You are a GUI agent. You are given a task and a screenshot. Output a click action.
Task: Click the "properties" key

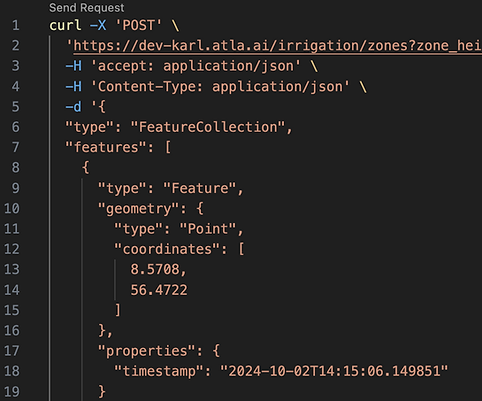coord(147,351)
